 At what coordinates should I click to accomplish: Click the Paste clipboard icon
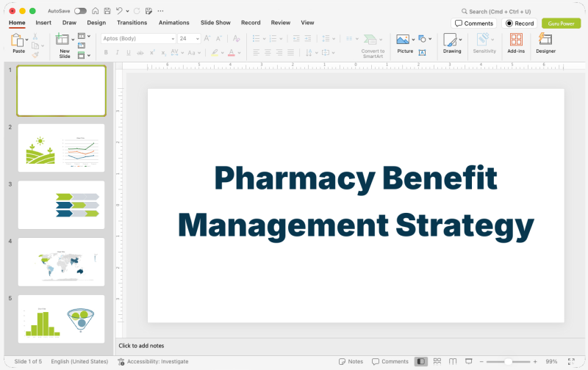17,40
